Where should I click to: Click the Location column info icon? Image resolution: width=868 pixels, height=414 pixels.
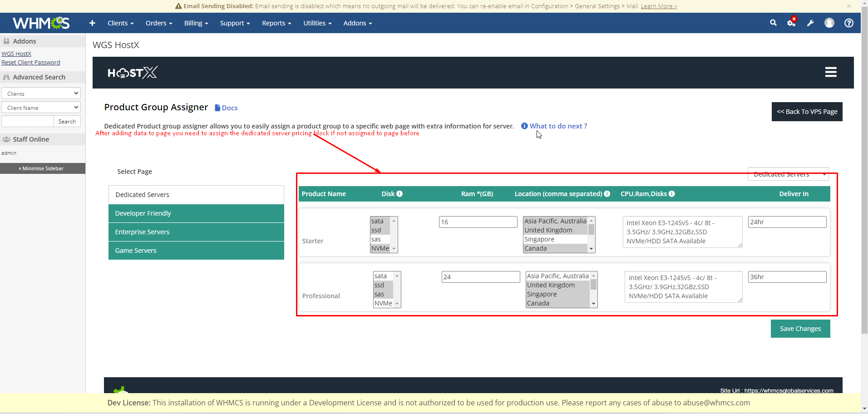607,194
